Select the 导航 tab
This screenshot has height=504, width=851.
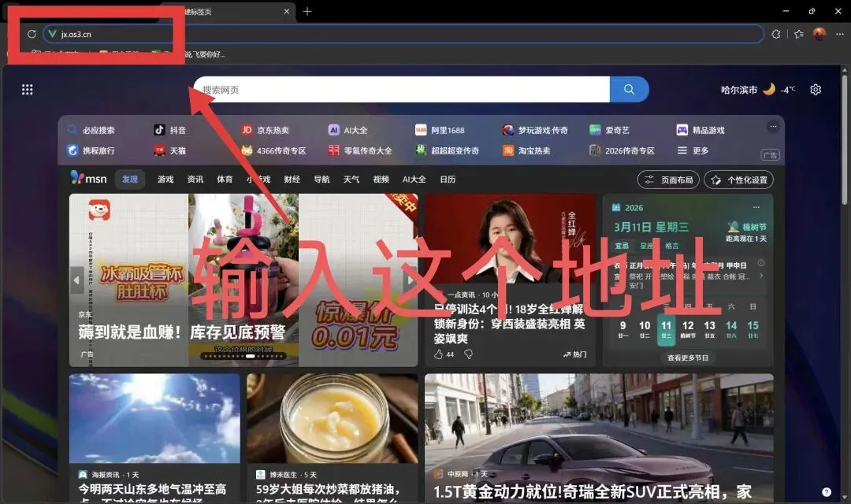pos(321,179)
